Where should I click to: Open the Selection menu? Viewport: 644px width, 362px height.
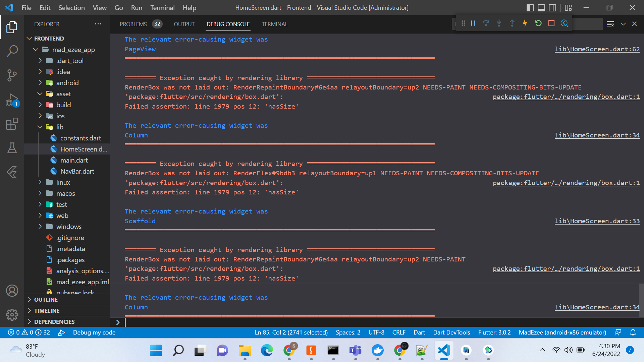click(71, 7)
